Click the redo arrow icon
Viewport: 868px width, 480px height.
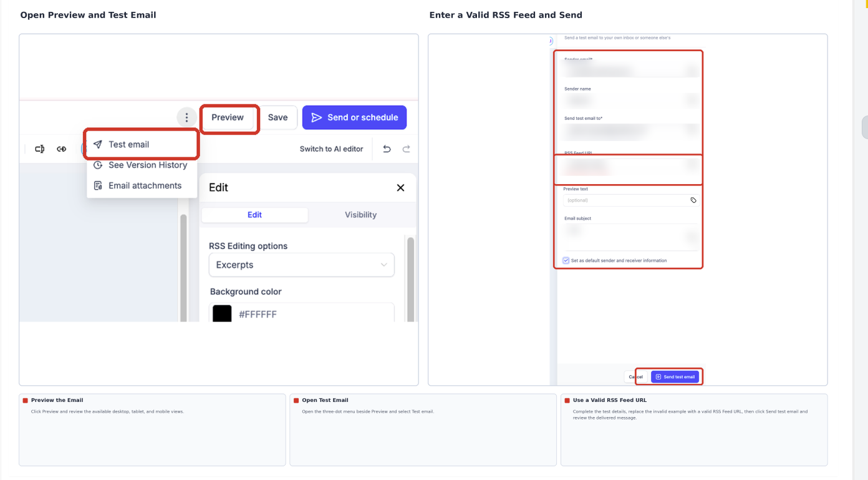407,149
